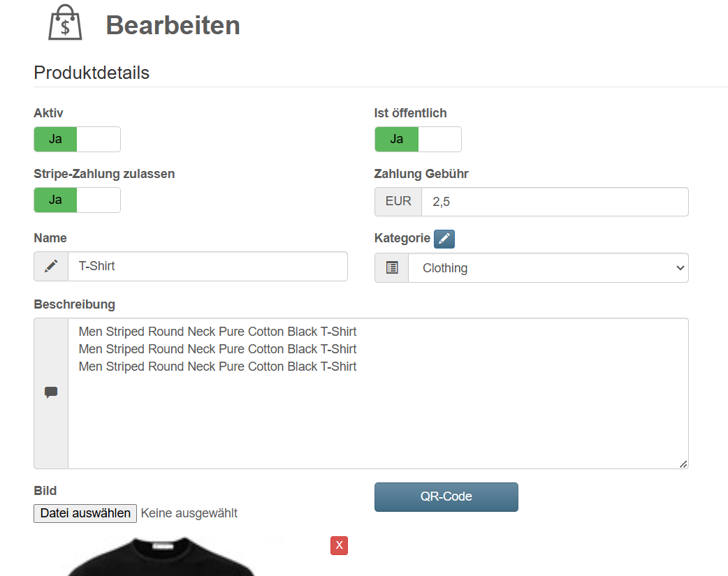Viewport: 728px width, 576px height.
Task: Click into the T-Shirt name input field
Action: [207, 266]
